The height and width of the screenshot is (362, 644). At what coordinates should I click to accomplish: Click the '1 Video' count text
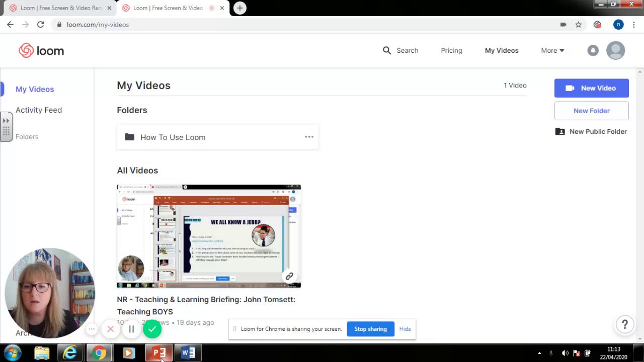click(x=515, y=85)
